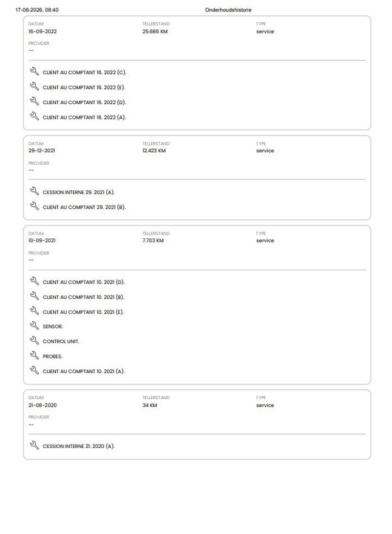Select the CLIENT AU COMPTANT 10. 2021 (A) entry

click(83, 371)
